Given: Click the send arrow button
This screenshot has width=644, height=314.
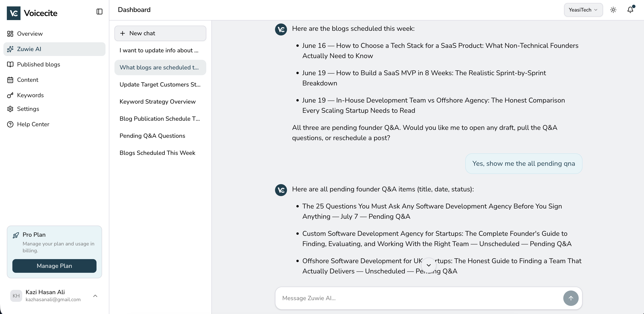Looking at the screenshot, I should (x=571, y=298).
